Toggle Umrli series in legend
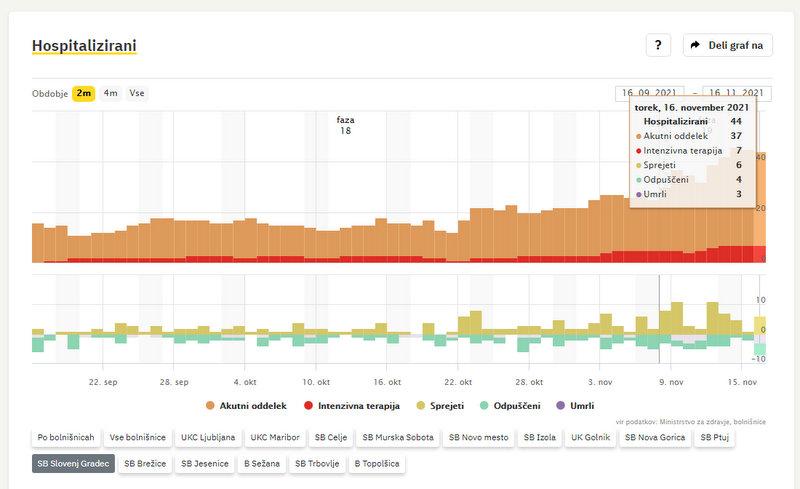 576,406
